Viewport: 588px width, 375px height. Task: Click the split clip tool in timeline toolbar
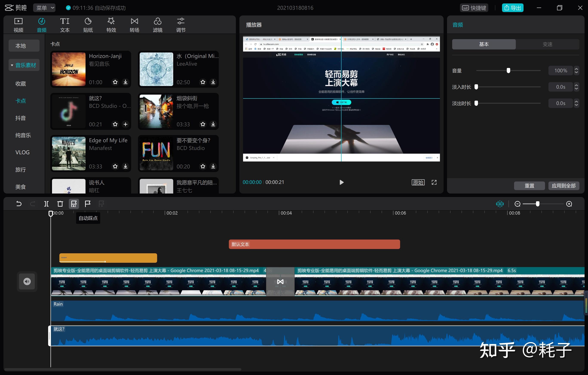tap(46, 204)
